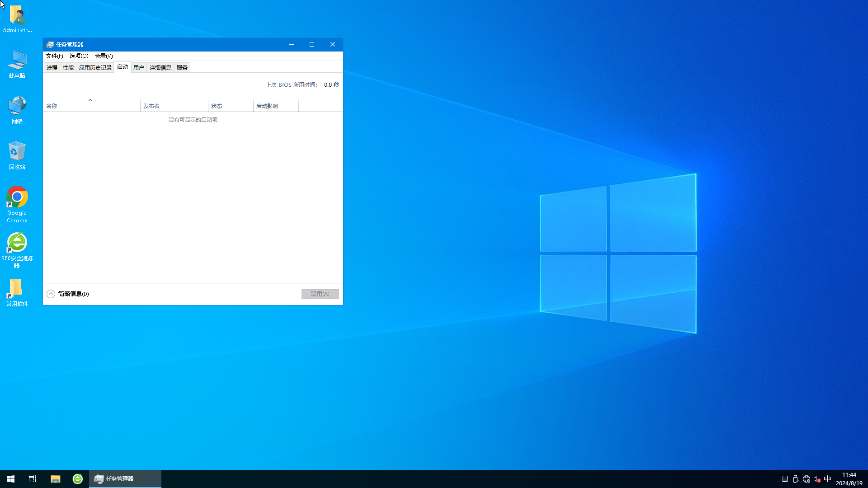The width and height of the screenshot is (868, 488).
Task: Click the 360安全浏览器 desktop icon
Action: 17,250
